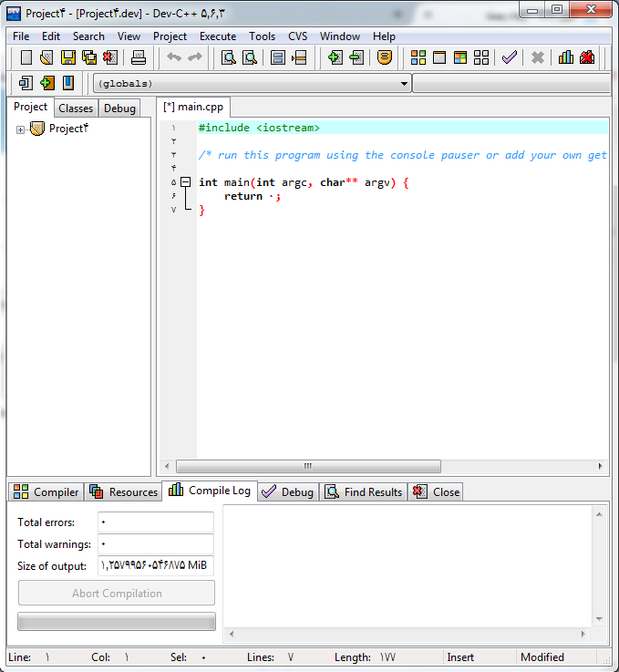Screen dimensions: 619x672
Task: Click the Open project or file icon
Action: tap(46, 57)
